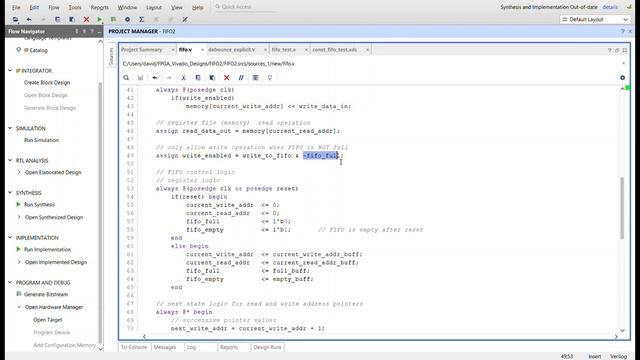Open the Design Runs tab

(267, 347)
